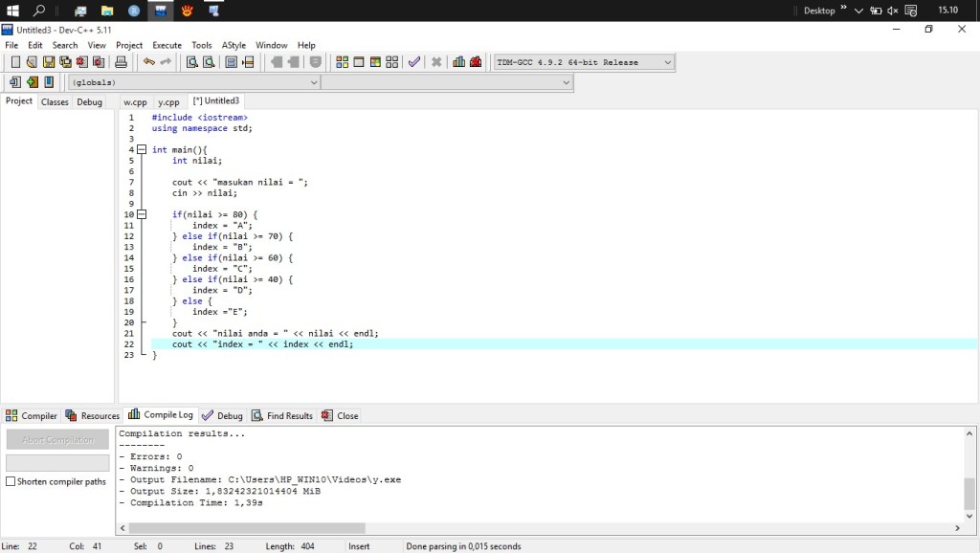
Task: Click the Compile icon with colored squares
Action: pyautogui.click(x=342, y=62)
